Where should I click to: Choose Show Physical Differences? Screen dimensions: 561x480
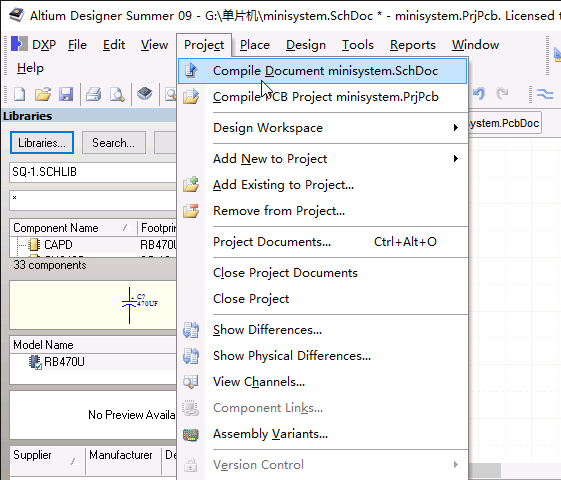(322, 356)
